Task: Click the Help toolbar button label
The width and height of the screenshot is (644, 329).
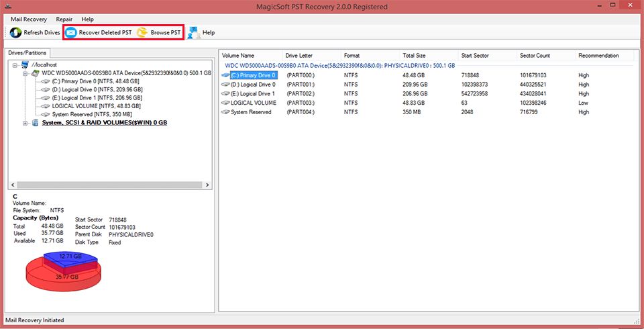Action: (209, 32)
